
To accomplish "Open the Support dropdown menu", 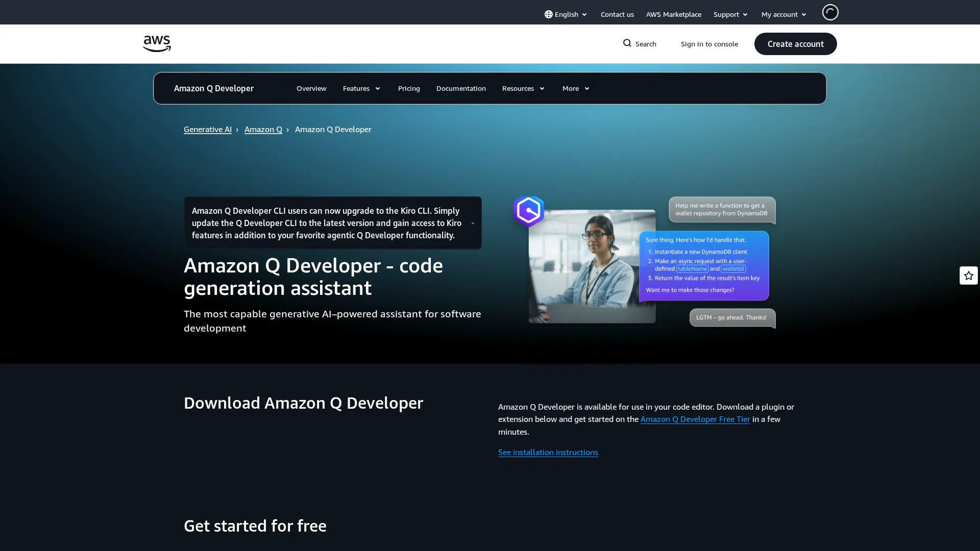I will point(731,14).
